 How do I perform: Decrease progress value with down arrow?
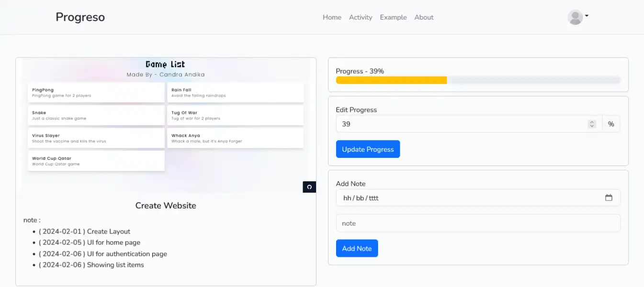point(592,126)
